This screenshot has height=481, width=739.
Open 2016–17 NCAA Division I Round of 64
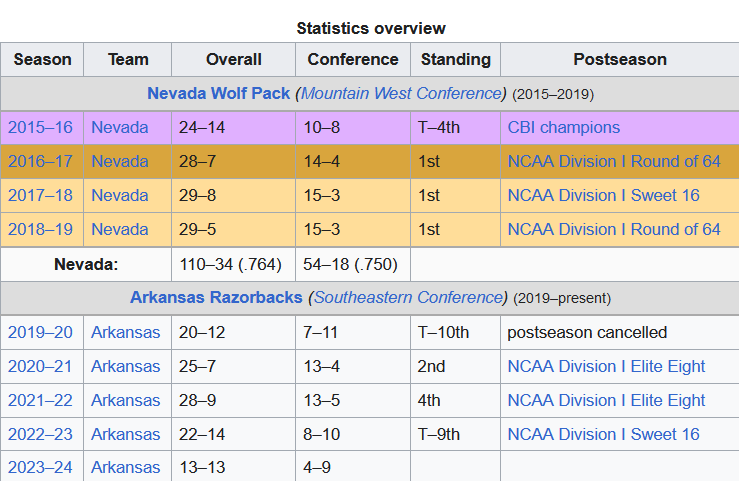click(x=614, y=161)
